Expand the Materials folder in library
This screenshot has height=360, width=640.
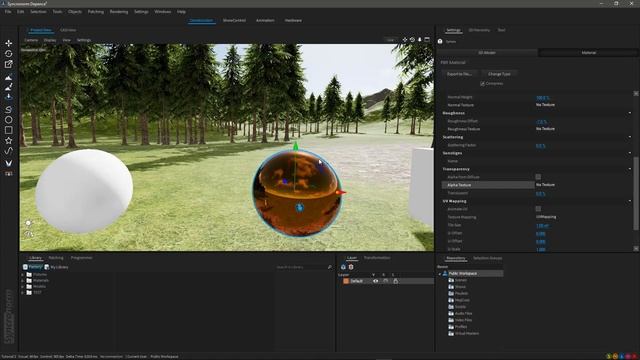[23, 280]
